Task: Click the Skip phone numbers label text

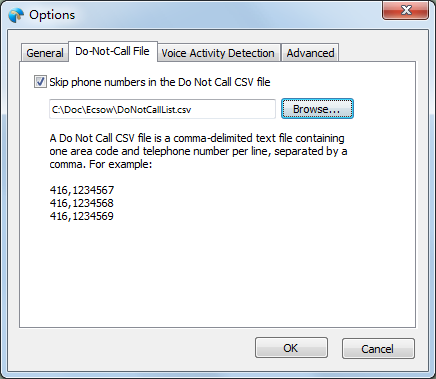Action: [x=160, y=82]
